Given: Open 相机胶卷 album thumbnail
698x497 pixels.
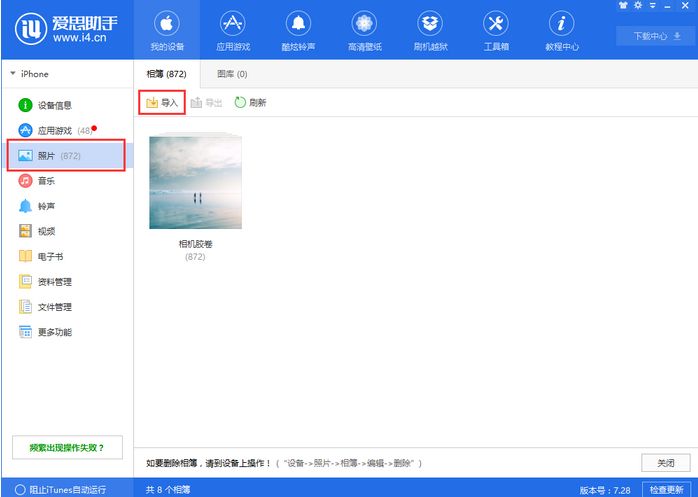Looking at the screenshot, I should (195, 181).
